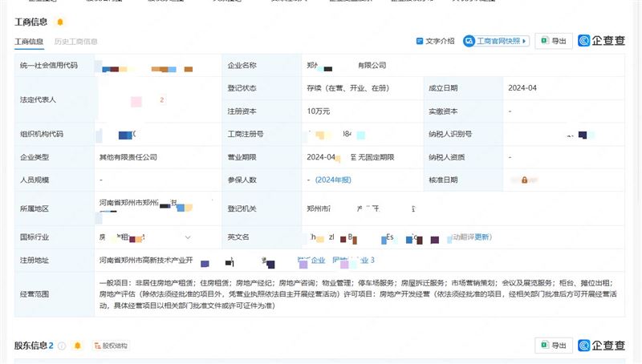Click the 10万元 registered capital value
642x364 pixels.
(x=319, y=111)
